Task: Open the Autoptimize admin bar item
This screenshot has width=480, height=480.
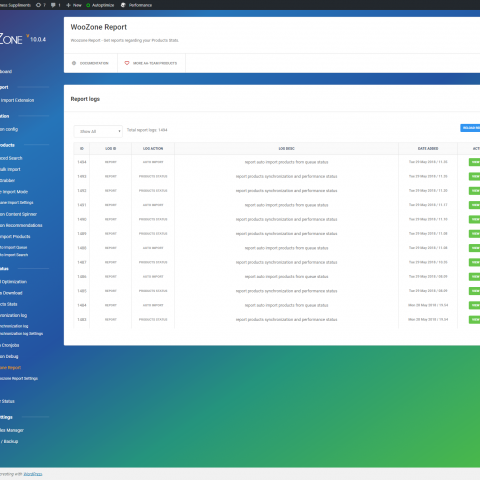Action: [x=100, y=5]
